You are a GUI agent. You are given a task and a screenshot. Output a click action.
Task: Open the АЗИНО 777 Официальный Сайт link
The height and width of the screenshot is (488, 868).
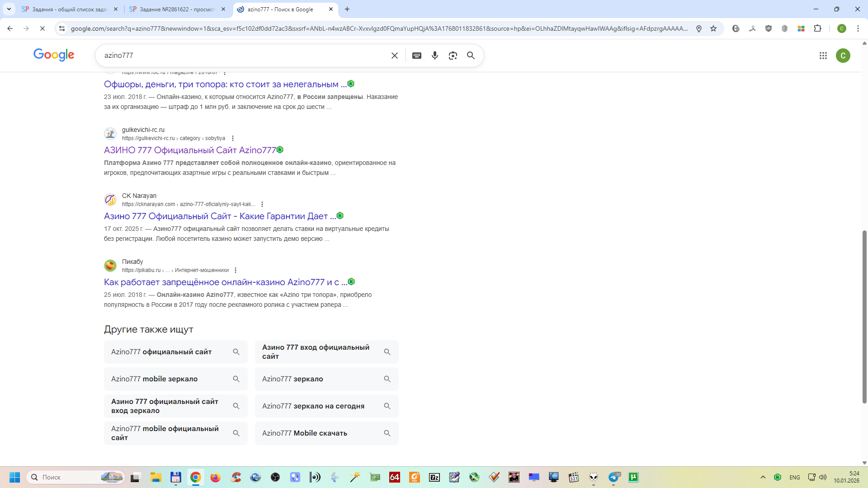(x=190, y=150)
